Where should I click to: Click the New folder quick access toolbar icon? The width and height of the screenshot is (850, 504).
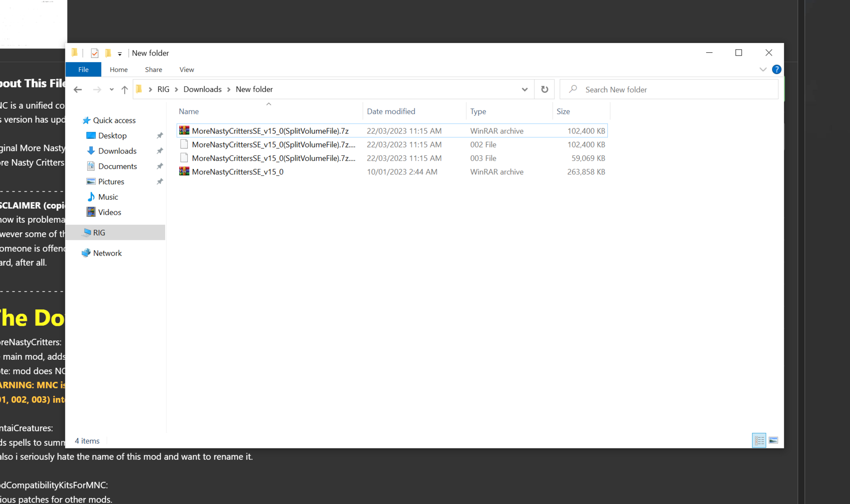coord(108,53)
